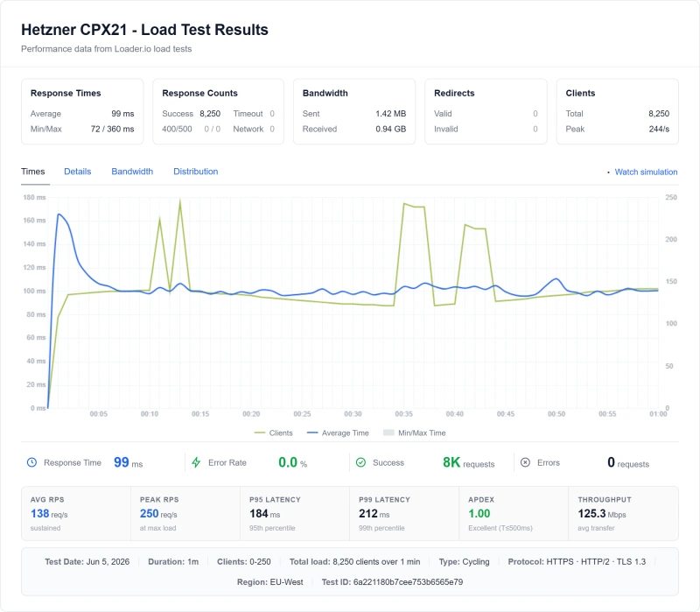Click the green checkmark Success icon
This screenshot has width=700, height=612.
click(360, 462)
